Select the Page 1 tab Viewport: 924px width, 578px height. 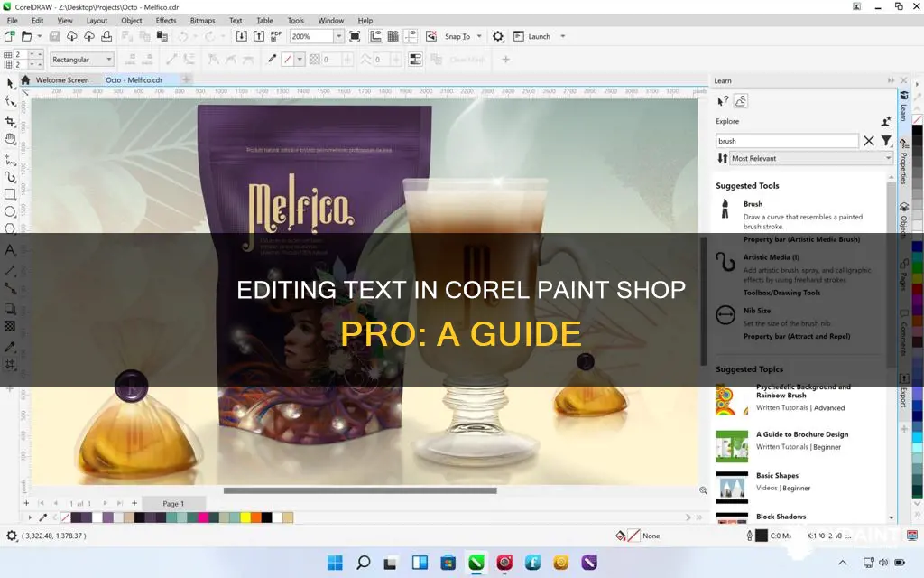point(173,504)
